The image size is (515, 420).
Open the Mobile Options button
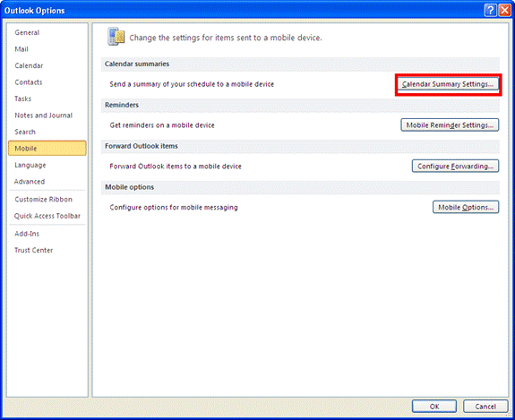click(466, 207)
